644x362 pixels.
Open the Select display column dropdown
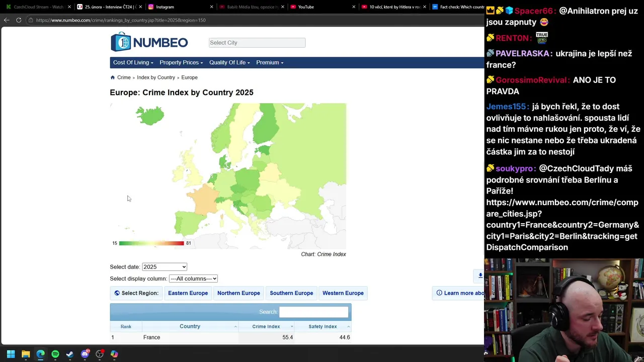193,279
